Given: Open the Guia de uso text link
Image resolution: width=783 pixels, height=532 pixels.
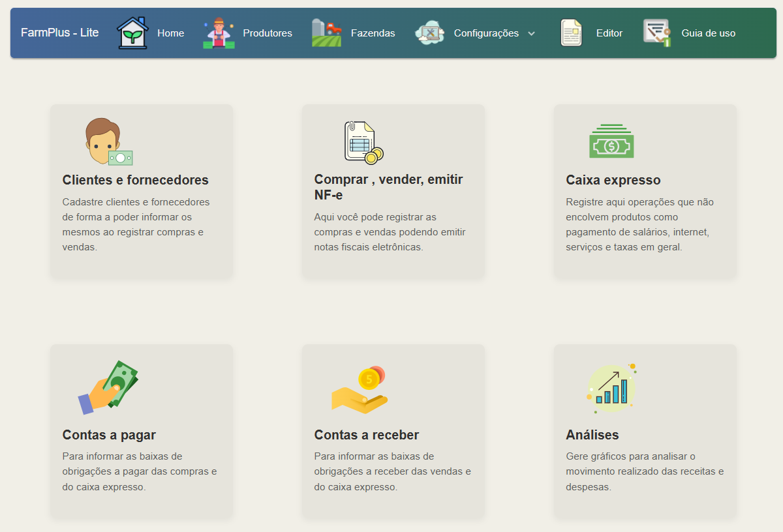Looking at the screenshot, I should [x=708, y=33].
